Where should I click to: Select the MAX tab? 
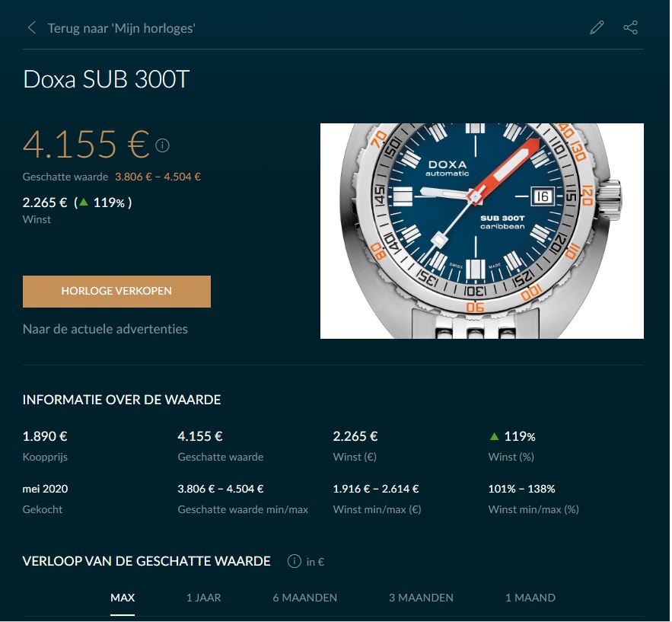[123, 598]
